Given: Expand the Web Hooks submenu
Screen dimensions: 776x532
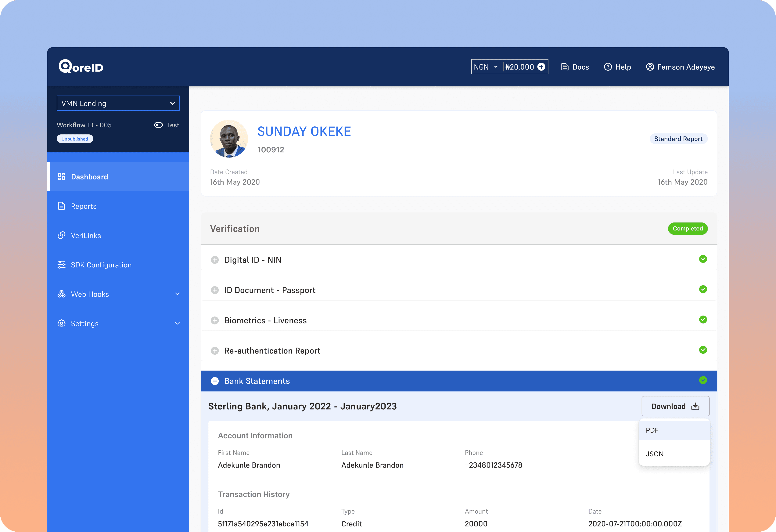Looking at the screenshot, I should (177, 294).
